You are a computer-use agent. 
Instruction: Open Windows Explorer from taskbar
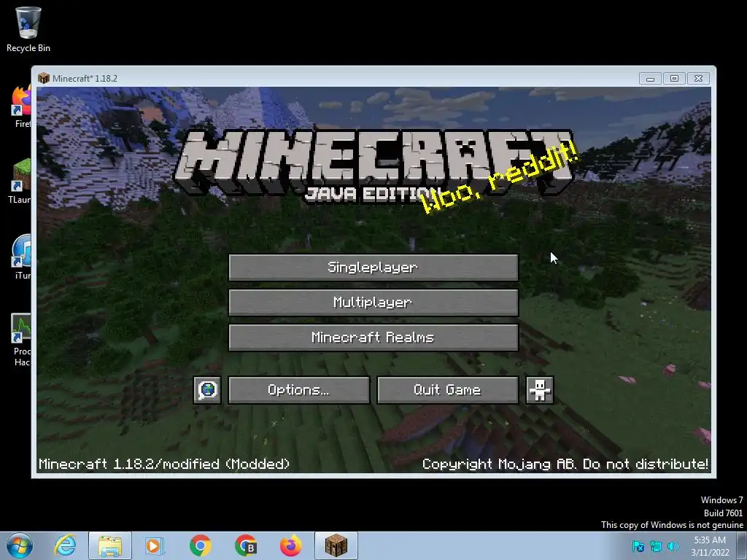tap(110, 545)
